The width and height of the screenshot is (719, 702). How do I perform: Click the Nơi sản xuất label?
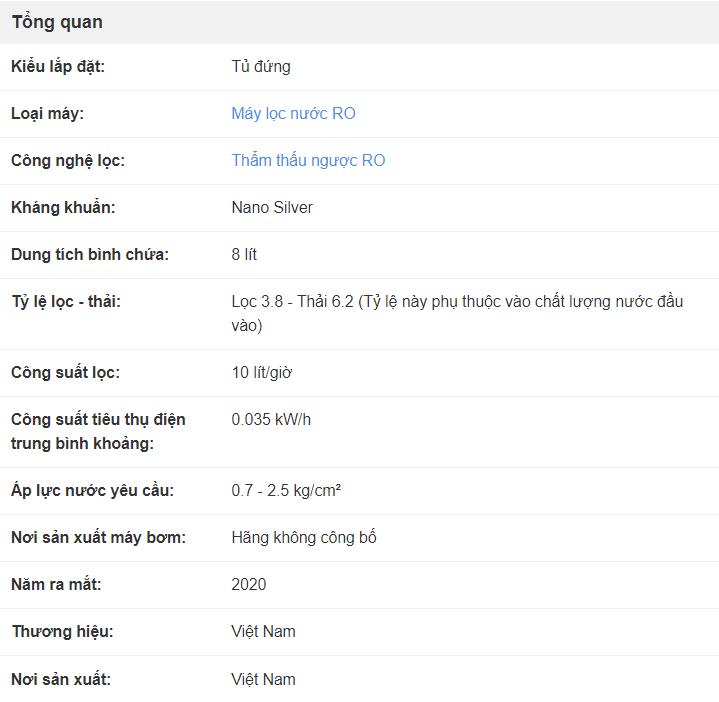[61, 680]
